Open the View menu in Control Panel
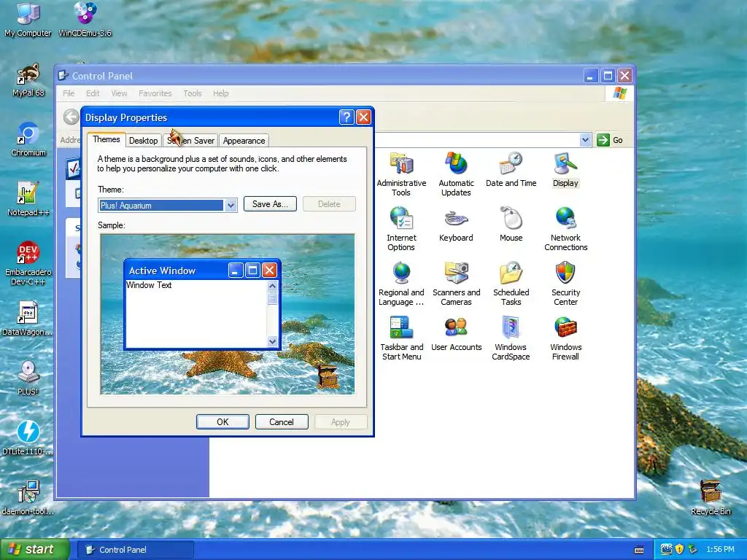The image size is (747, 560). click(119, 93)
